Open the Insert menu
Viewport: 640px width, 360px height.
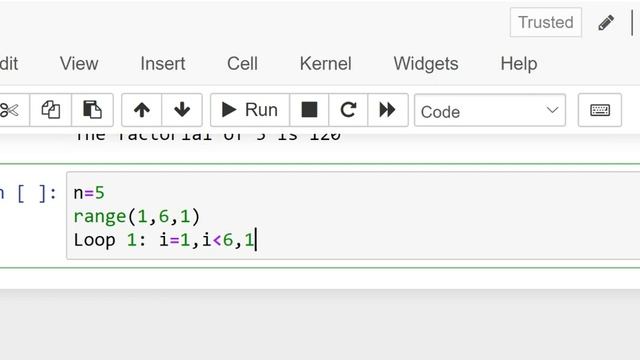[162, 64]
